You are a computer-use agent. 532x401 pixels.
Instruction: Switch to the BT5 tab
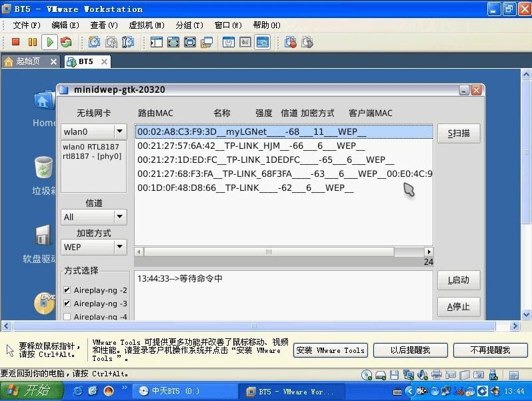pyautogui.click(x=86, y=61)
